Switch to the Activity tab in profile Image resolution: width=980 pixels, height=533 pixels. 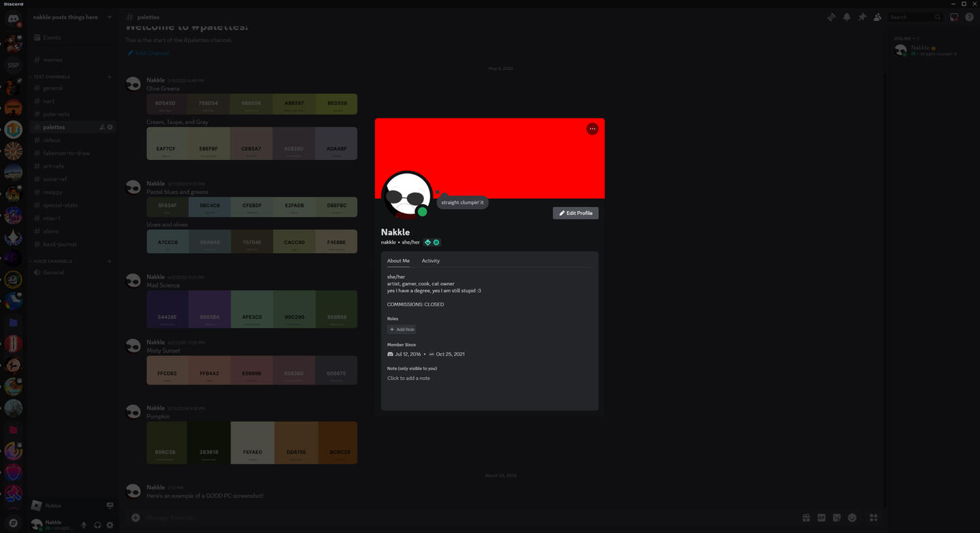430,261
